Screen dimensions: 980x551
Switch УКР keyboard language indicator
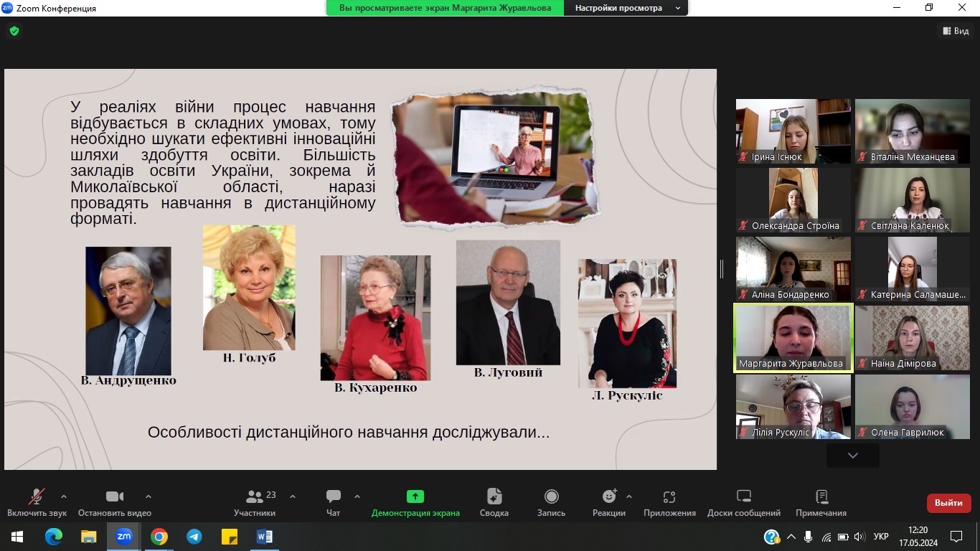(881, 537)
